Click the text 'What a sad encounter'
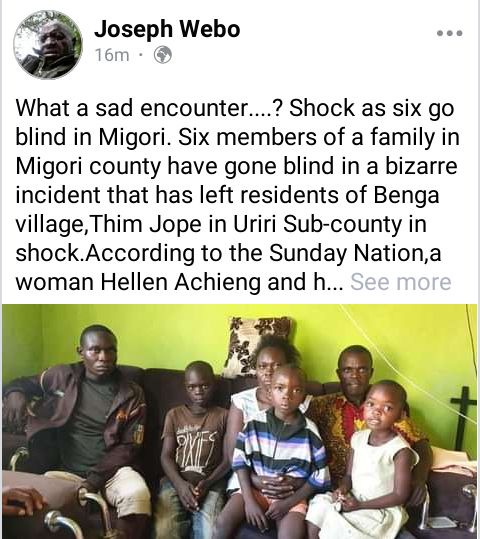 click(x=131, y=108)
